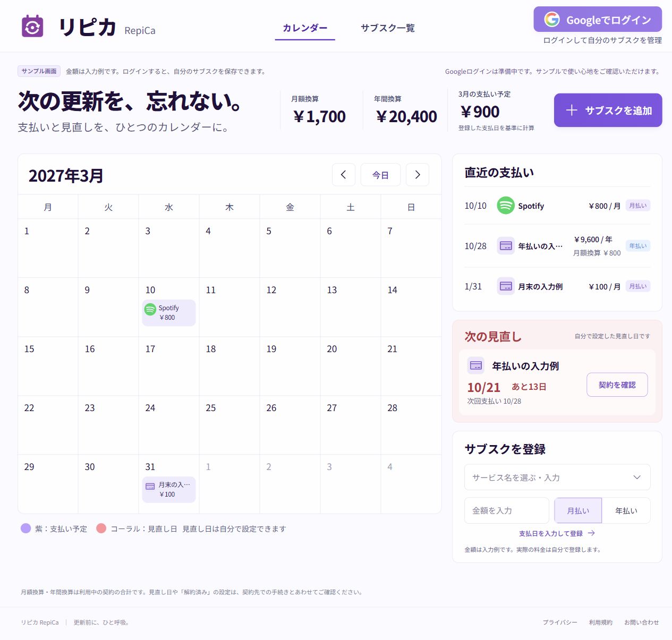Jump to today with 今日 button
Screen dimensions: 672x640
380,175
